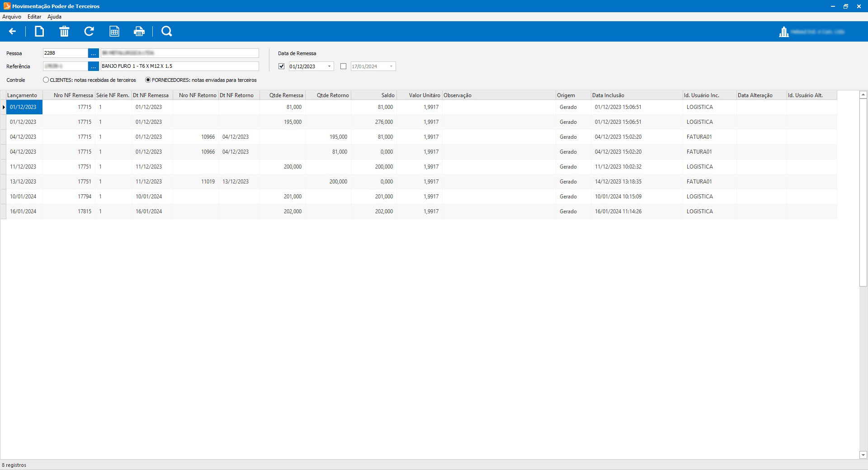868x470 pixels.
Task: Click NF Retorno number 11019
Action: [x=196, y=182]
